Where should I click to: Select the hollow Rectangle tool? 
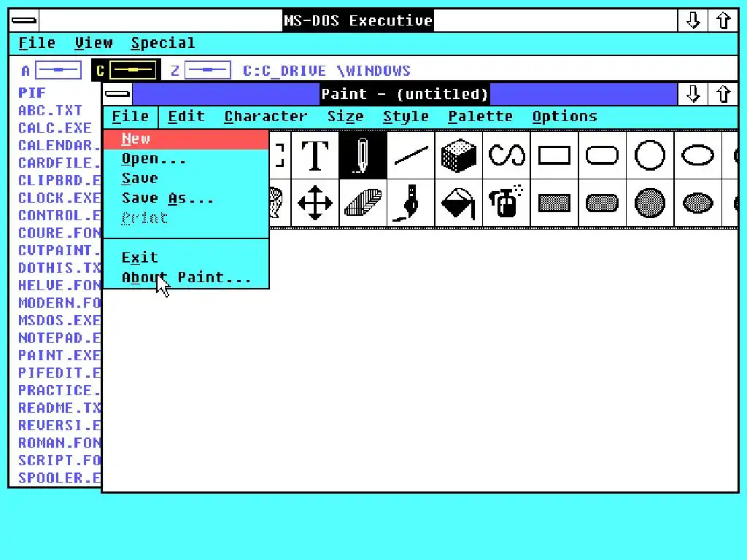554,155
